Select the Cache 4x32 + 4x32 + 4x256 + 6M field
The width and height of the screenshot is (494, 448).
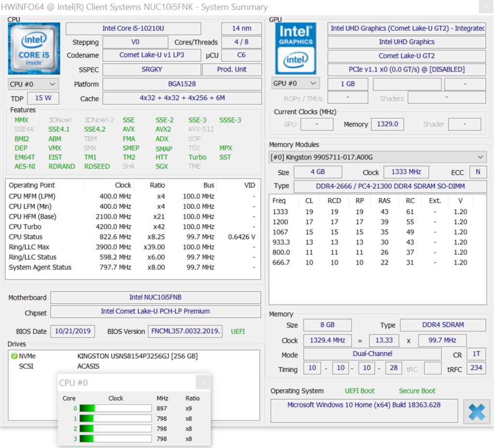pos(182,98)
